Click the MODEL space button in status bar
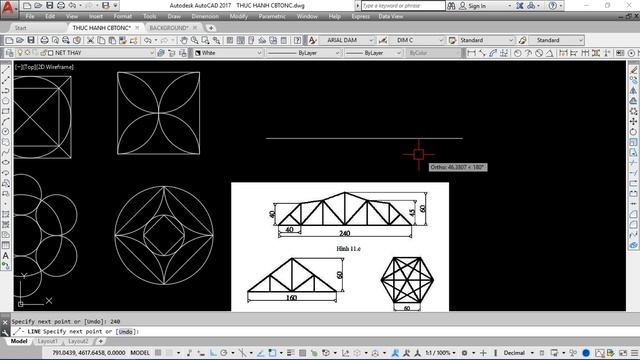Image resolution: width=640 pixels, height=360 pixels. coord(140,353)
